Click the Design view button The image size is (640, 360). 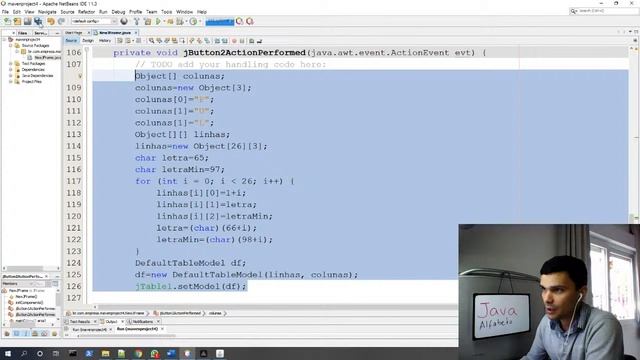pos(88,40)
